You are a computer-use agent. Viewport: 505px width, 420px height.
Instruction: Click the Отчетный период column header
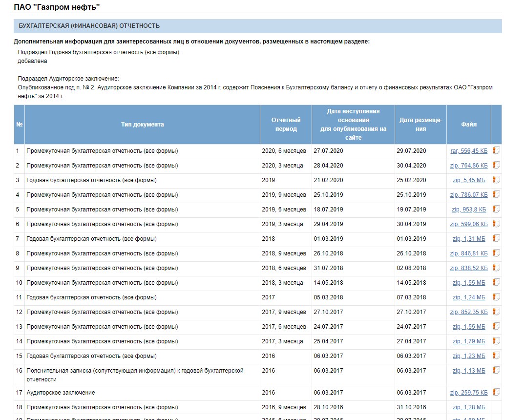[x=286, y=125]
